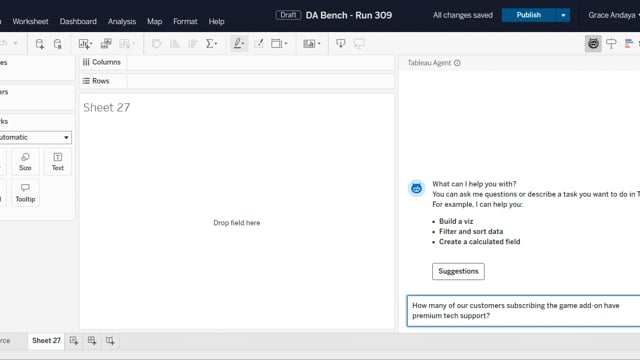
Task: Open the Format menu
Action: (185, 21)
